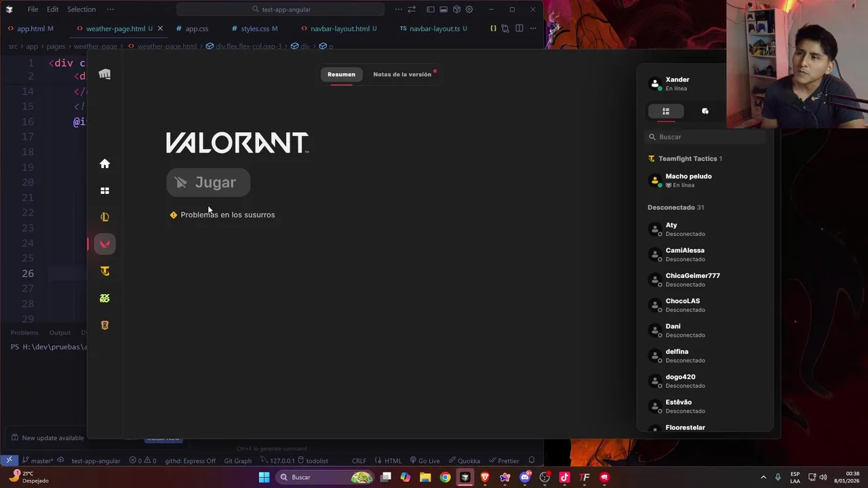Collapse the Desconectado friends group
The width and height of the screenshot is (868, 488).
tap(676, 207)
